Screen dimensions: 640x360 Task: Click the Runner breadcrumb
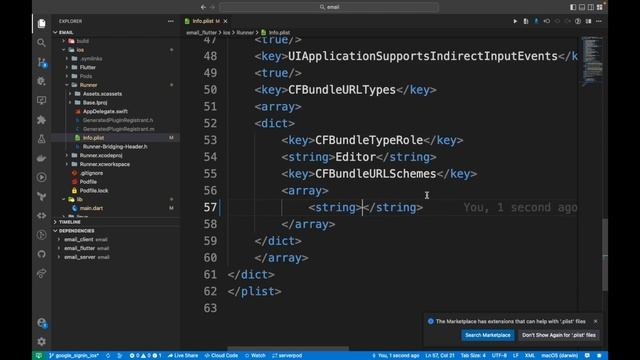tap(245, 33)
